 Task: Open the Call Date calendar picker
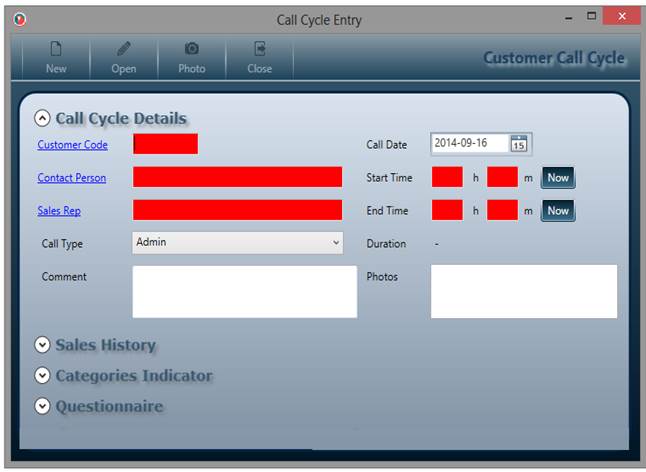coord(519,144)
